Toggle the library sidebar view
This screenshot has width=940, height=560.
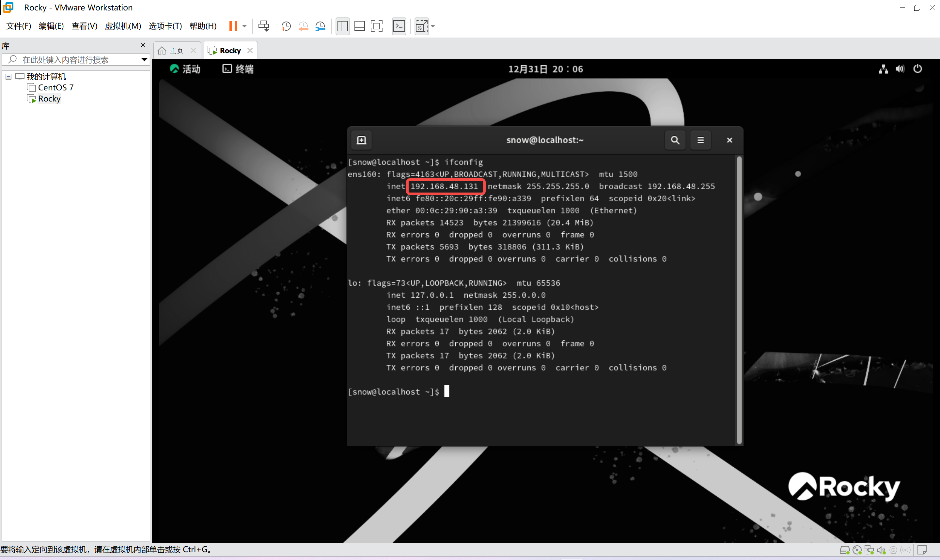(x=342, y=26)
